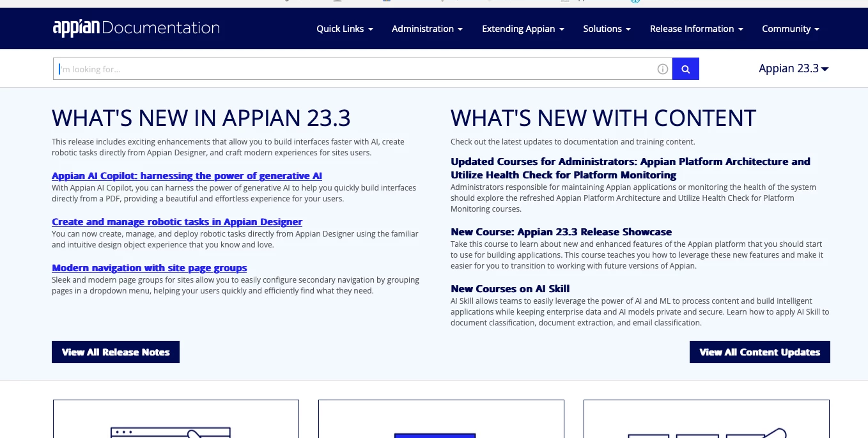
Task: Click the left card below release notes
Action: [176, 419]
